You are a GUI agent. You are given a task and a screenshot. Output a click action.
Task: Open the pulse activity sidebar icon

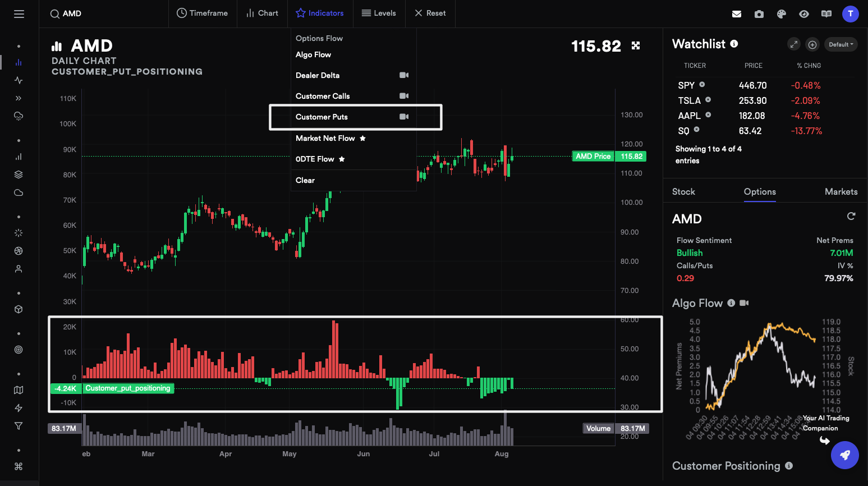[19, 80]
